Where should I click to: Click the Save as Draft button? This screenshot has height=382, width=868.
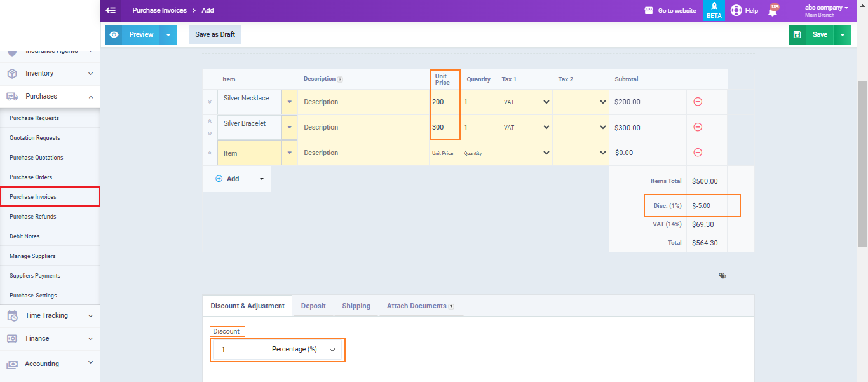(215, 35)
